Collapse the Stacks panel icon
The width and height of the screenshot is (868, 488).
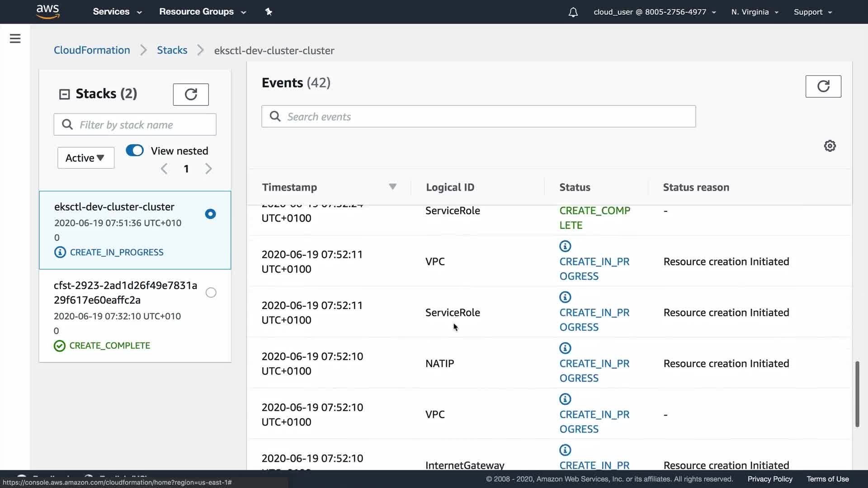point(65,94)
